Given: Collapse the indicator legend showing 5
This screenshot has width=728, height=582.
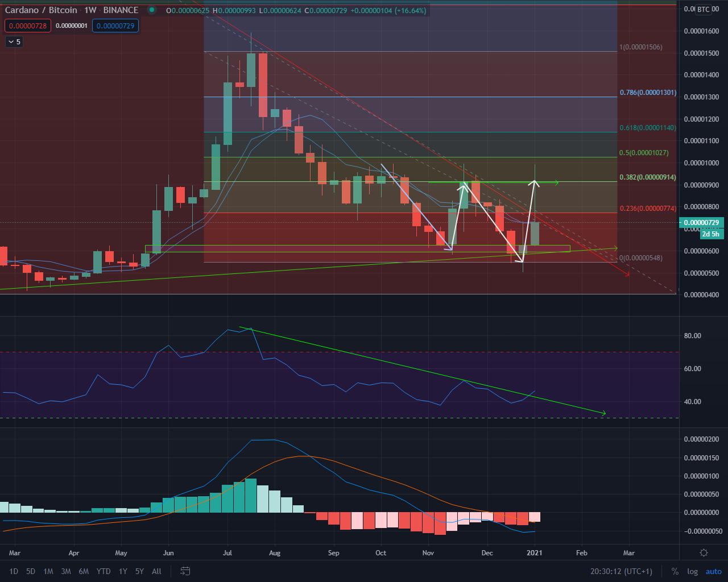Looking at the screenshot, I should tap(14, 41).
